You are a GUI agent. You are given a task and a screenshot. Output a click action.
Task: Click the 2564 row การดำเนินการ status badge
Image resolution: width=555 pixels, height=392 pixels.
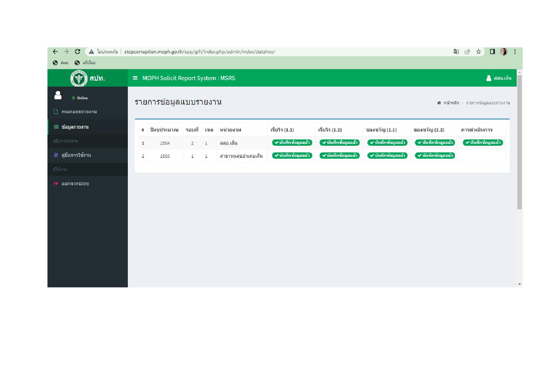[483, 143]
